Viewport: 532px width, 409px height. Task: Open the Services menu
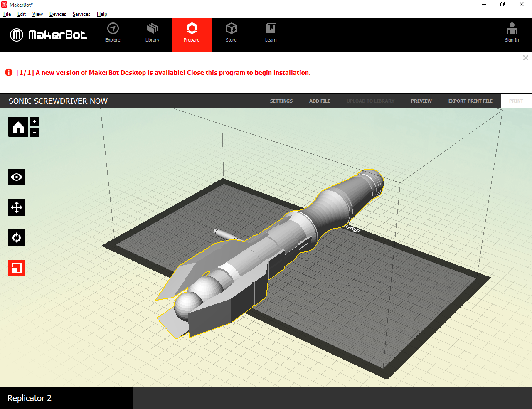pyautogui.click(x=81, y=14)
